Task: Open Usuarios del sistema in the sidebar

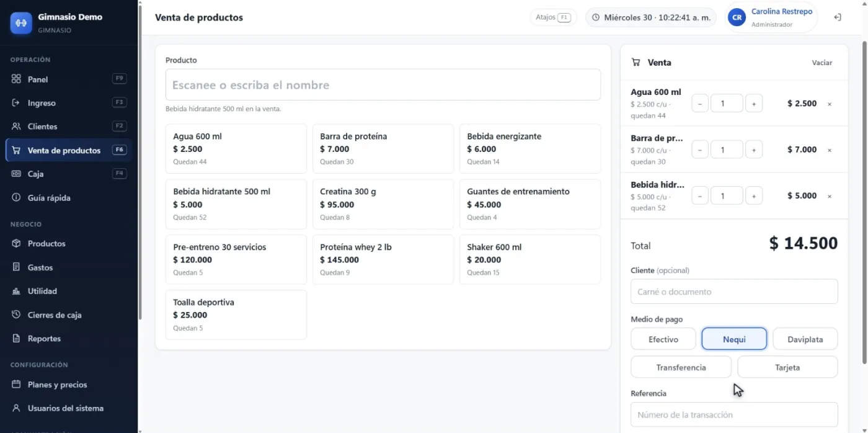Action: pyautogui.click(x=69, y=408)
